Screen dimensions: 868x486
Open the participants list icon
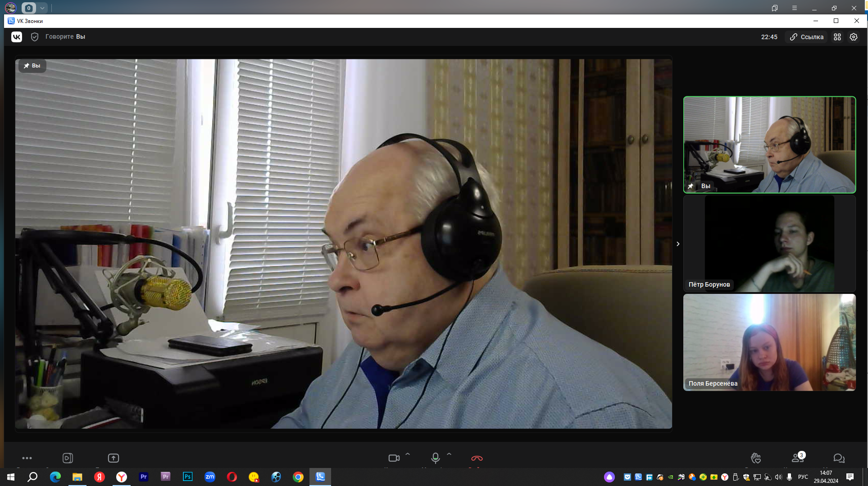[x=797, y=458]
